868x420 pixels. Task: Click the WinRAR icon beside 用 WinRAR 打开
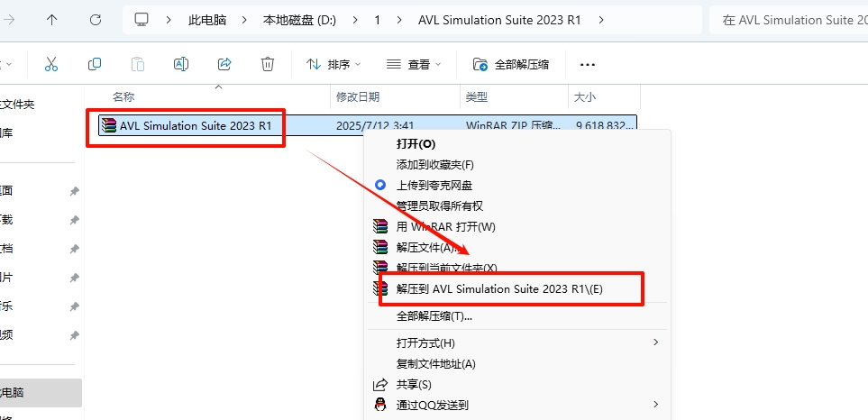tap(380, 226)
